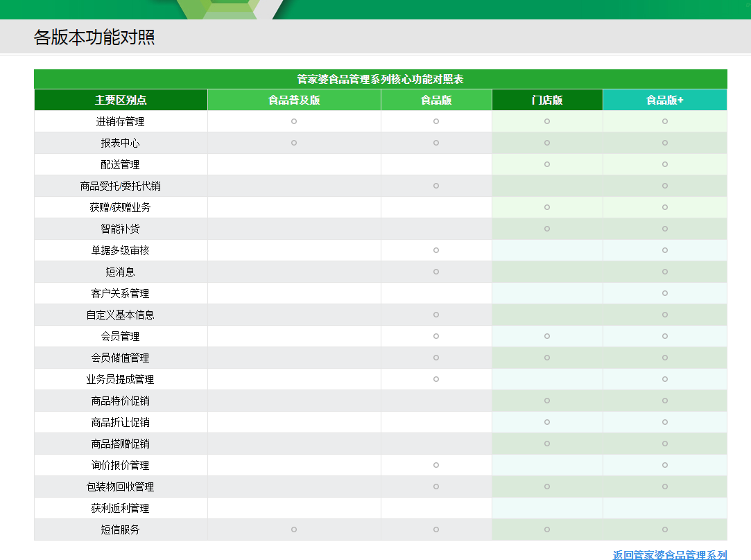Click the 配送管理 circle in 门店版 column
This screenshot has height=560, width=751.
click(547, 164)
